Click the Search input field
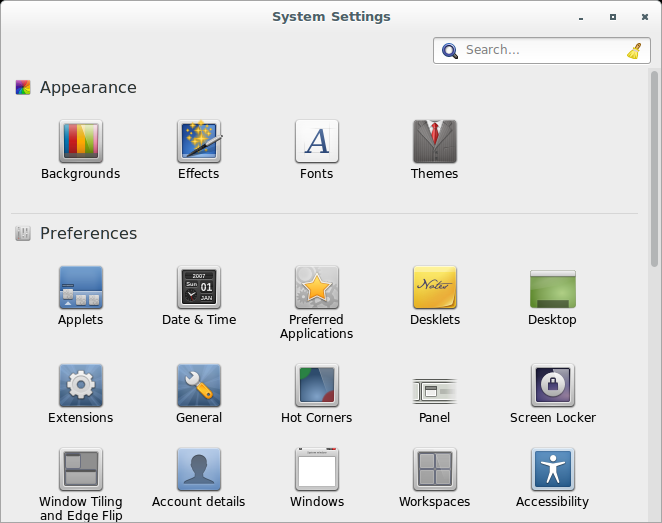 point(540,50)
